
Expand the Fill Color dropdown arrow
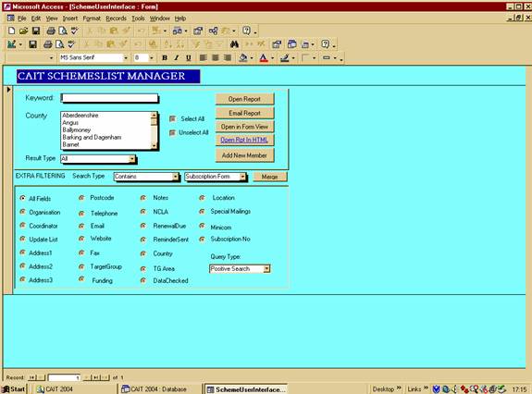pos(252,58)
